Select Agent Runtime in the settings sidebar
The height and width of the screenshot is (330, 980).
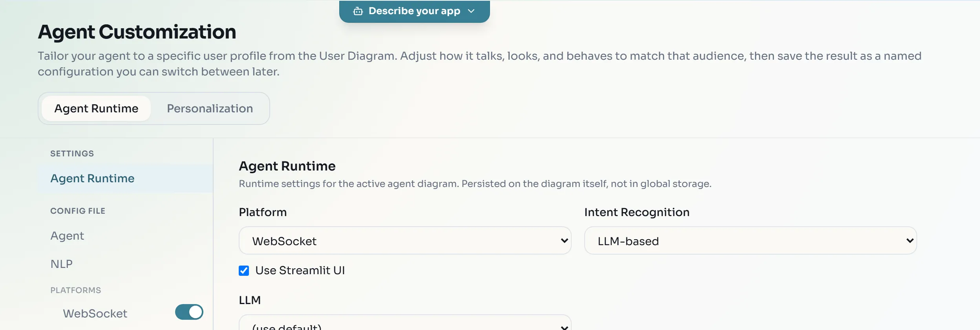coord(126,178)
